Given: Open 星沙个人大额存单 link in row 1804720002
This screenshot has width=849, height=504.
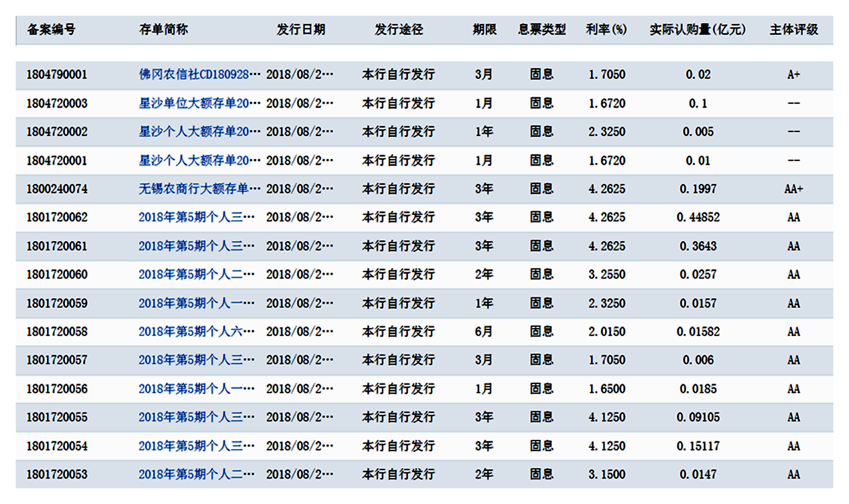Looking at the screenshot, I should 200,132.
